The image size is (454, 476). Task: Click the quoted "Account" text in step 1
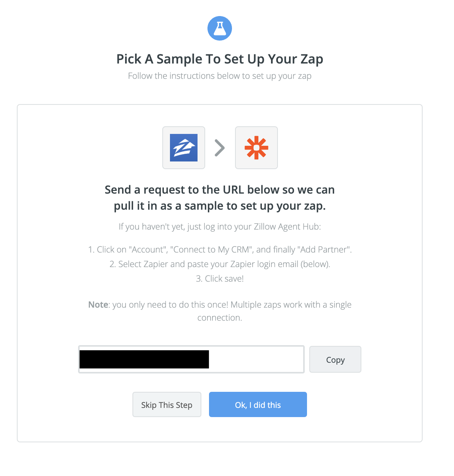click(x=148, y=249)
